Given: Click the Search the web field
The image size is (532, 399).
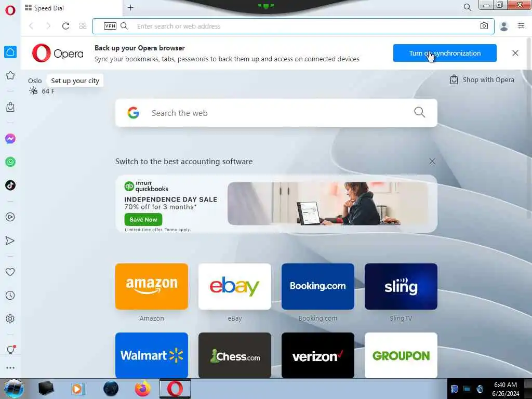Looking at the screenshot, I should 276,113.
